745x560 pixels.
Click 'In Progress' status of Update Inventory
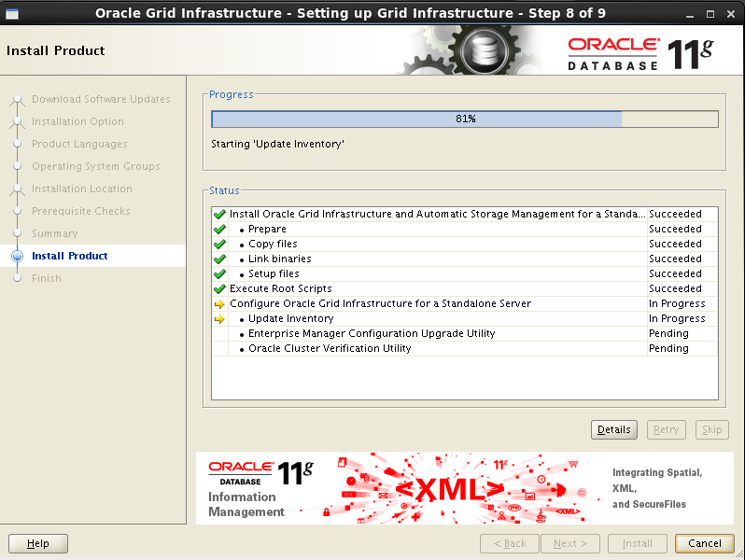pos(677,318)
